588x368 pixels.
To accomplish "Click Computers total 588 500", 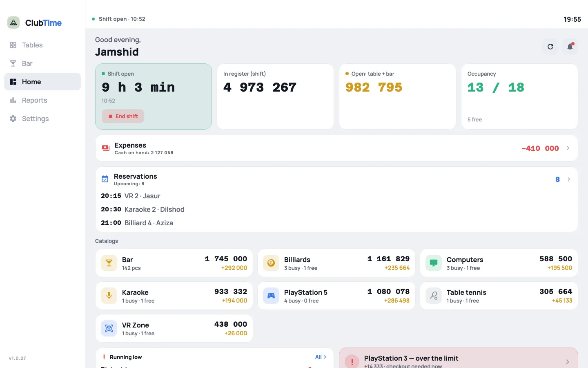I will click(556, 259).
